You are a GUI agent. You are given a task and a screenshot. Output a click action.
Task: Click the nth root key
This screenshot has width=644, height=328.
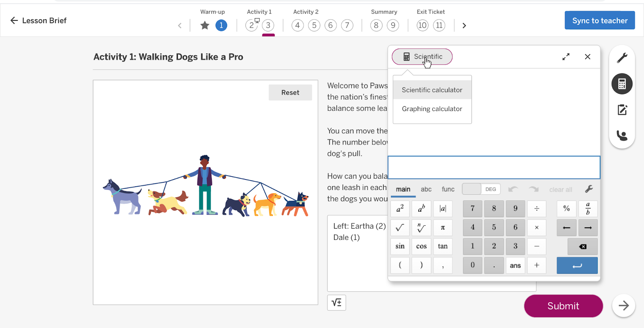(421, 228)
